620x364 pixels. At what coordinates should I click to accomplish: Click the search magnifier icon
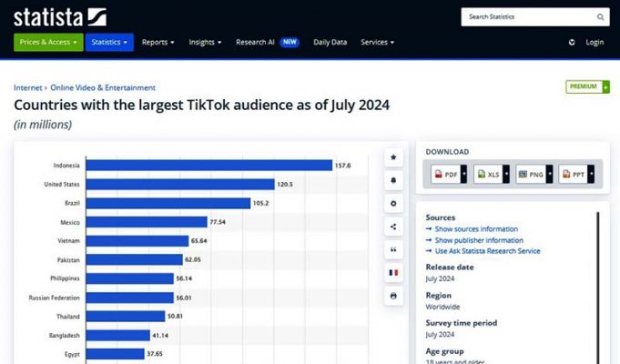pyautogui.click(x=600, y=16)
